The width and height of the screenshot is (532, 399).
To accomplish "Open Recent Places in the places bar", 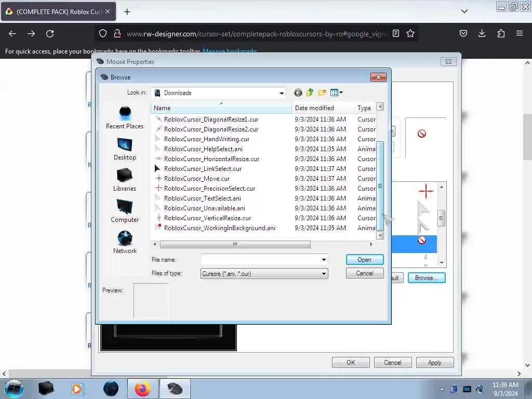I will point(125,117).
